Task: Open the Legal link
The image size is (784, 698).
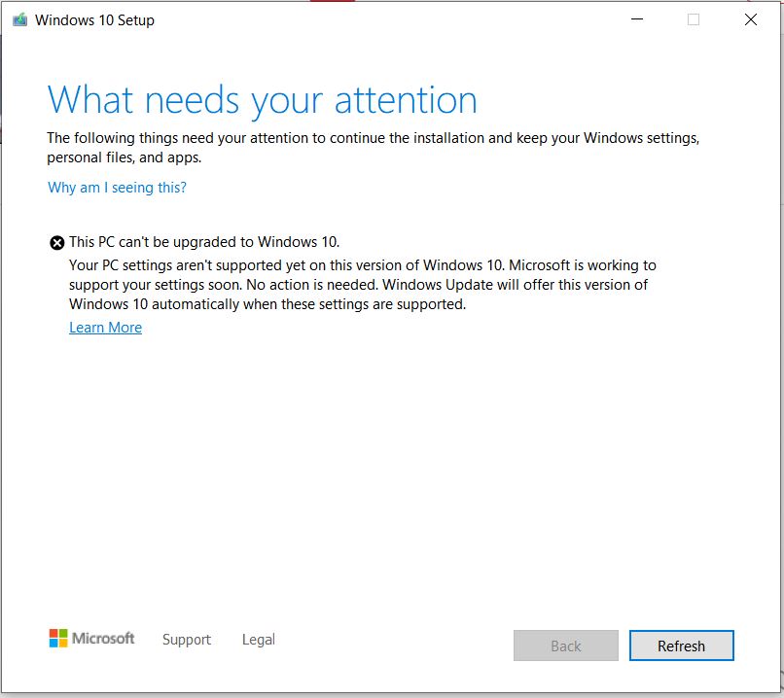Action: pos(259,640)
